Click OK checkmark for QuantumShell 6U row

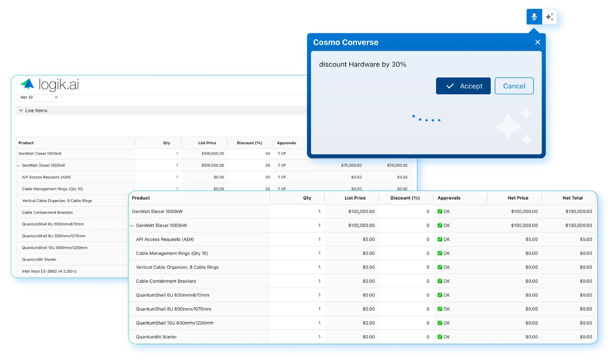pyautogui.click(x=440, y=295)
